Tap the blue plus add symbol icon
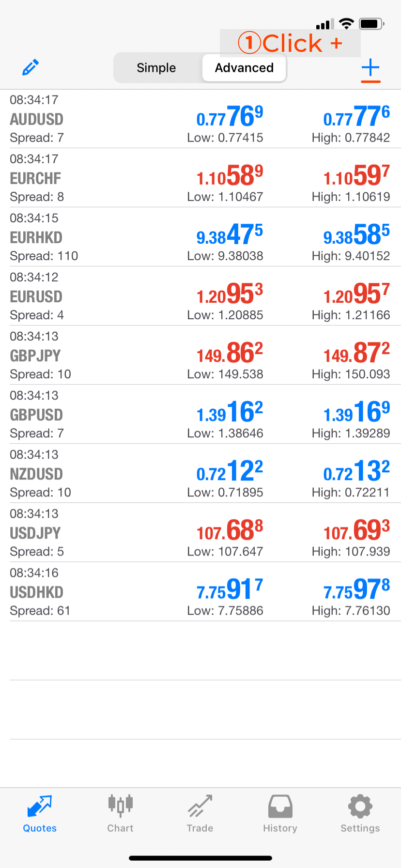This screenshot has height=868, width=401. 370,68
